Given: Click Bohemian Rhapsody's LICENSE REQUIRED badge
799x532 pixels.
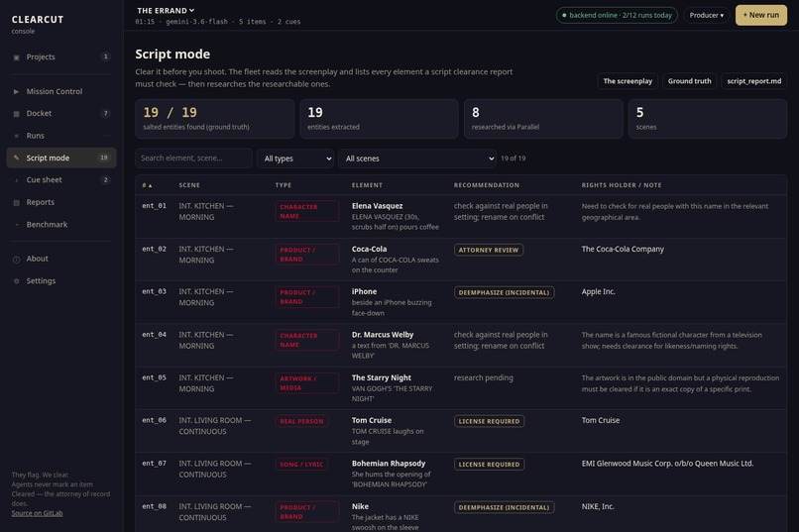Looking at the screenshot, I should [489, 465].
